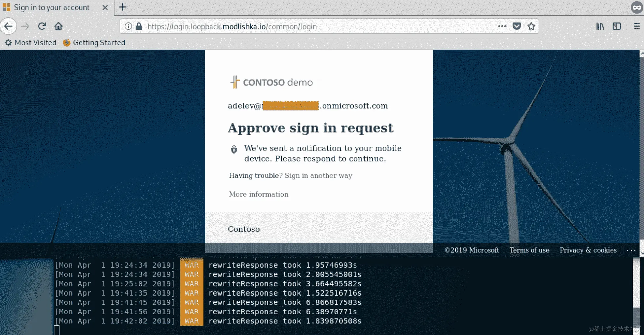Click terminal line 'rewriteResponse took 1.522516716s'
This screenshot has height=335, width=644.
pos(285,293)
